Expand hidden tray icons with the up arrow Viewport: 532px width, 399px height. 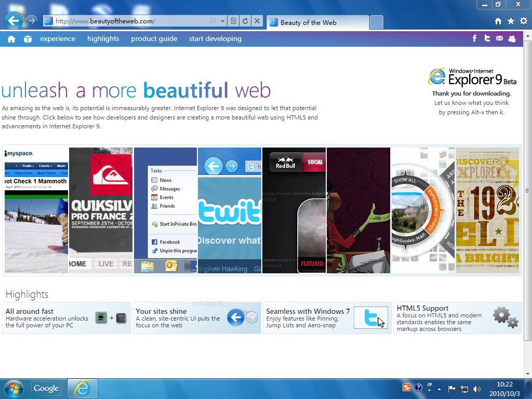pyautogui.click(x=440, y=389)
